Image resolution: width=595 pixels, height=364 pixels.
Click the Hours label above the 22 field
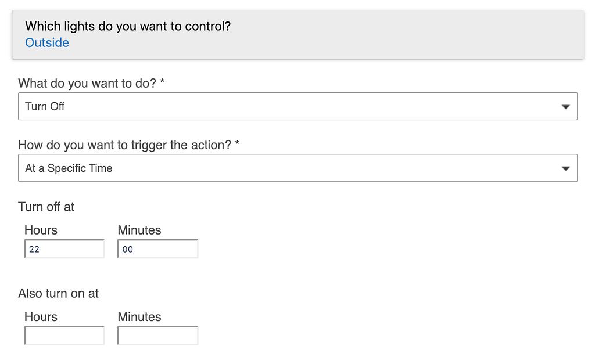point(41,230)
